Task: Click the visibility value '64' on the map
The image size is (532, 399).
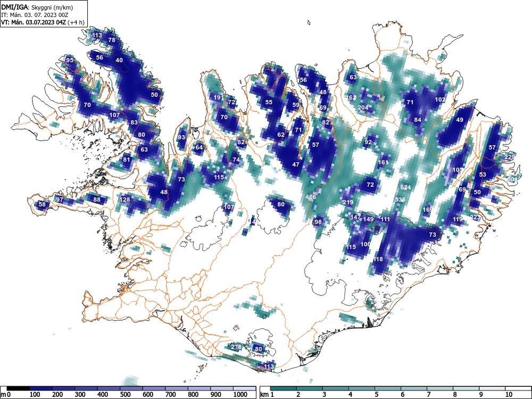Action: (199, 147)
